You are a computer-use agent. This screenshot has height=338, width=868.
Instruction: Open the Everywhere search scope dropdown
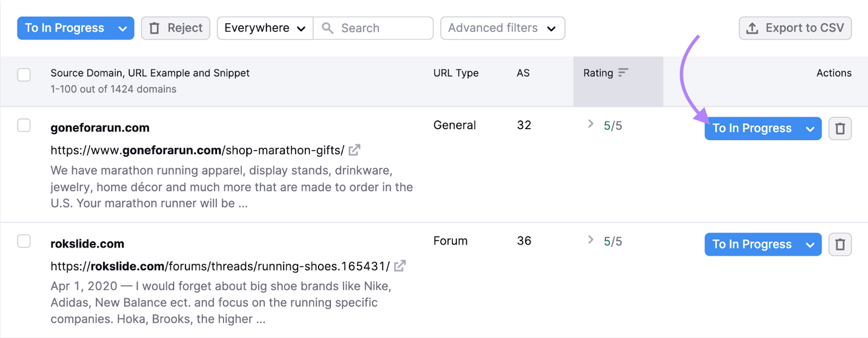(265, 28)
